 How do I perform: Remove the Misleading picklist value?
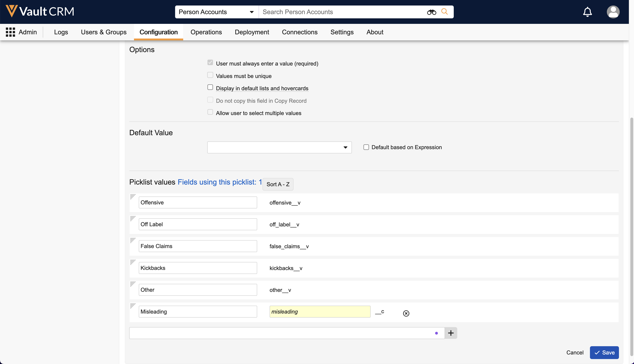pos(406,313)
